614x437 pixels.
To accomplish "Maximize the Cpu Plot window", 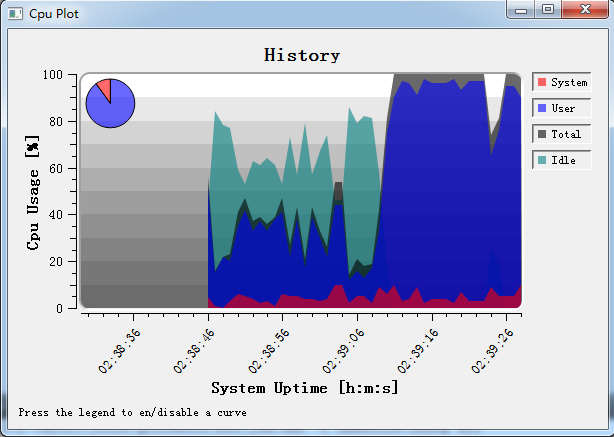I will tap(548, 9).
